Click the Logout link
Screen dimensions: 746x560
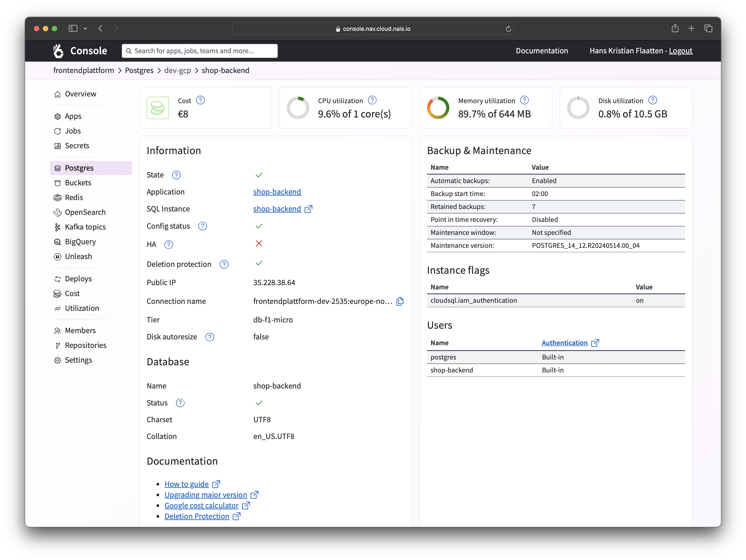(681, 51)
